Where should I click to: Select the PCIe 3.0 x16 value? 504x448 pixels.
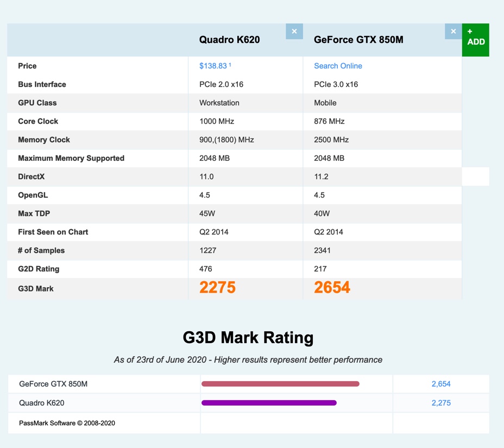[x=336, y=84]
